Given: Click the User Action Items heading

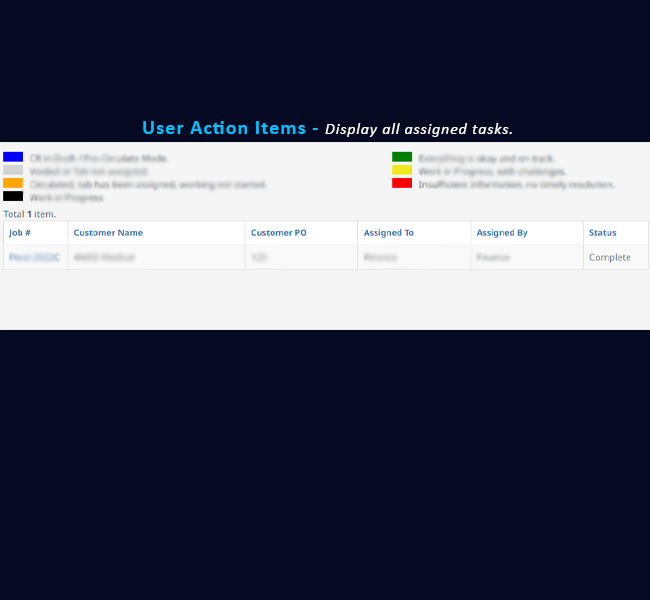Looking at the screenshot, I should tap(223, 128).
